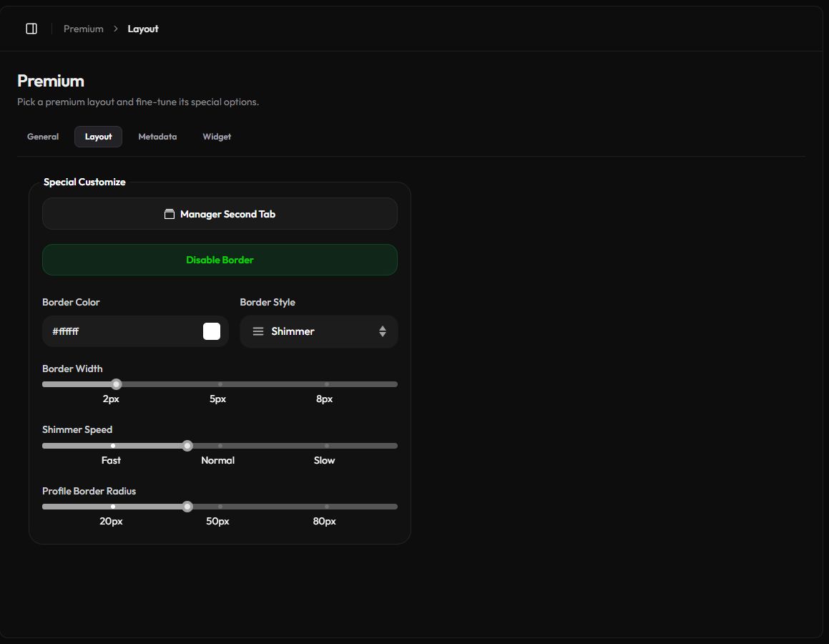Viewport: 829px width, 644px height.
Task: Click the Special Customize section title
Action: point(84,182)
